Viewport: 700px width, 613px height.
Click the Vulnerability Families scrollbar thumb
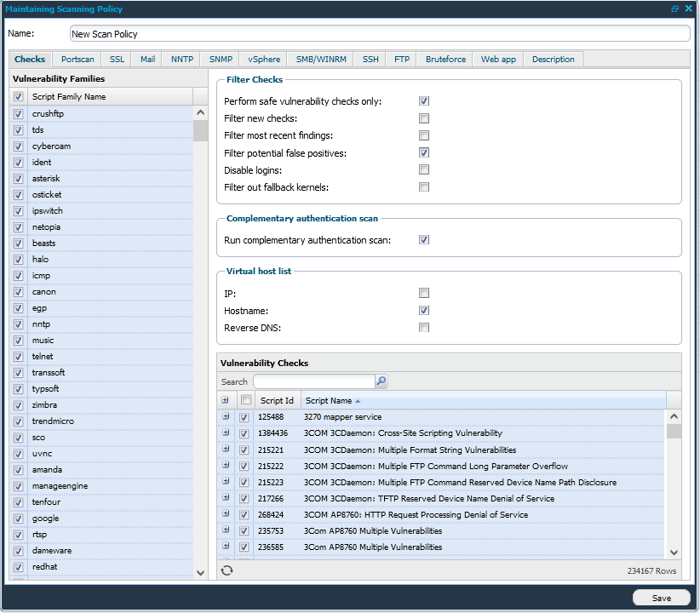[x=201, y=130]
